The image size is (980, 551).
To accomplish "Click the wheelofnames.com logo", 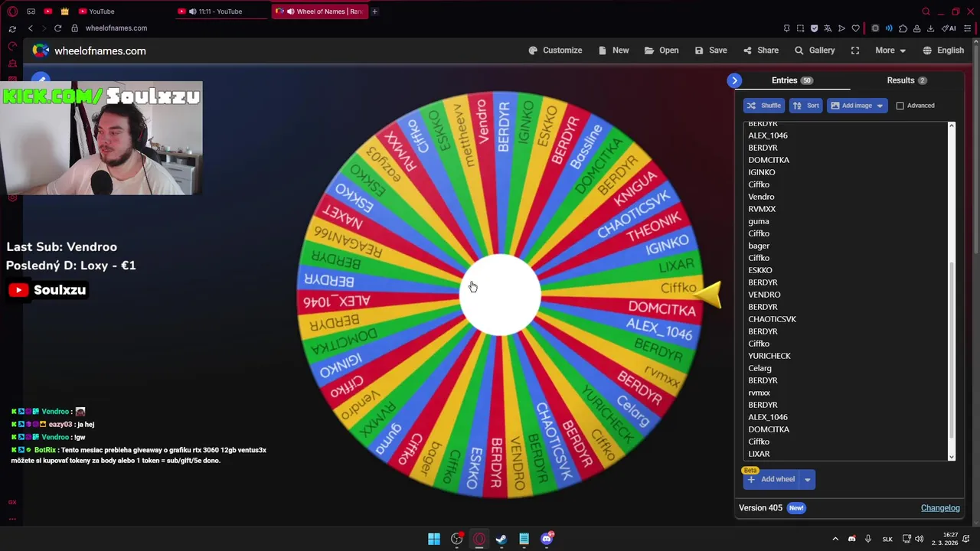I will tap(89, 51).
